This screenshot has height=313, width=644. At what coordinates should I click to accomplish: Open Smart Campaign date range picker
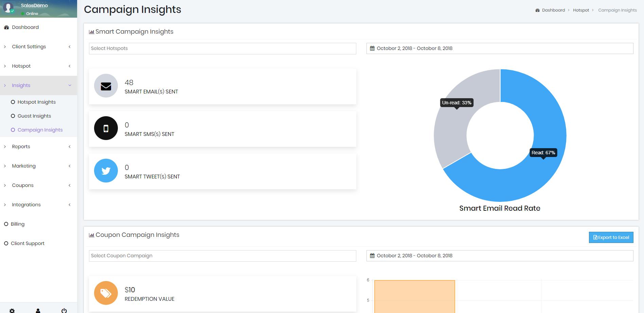(x=499, y=48)
